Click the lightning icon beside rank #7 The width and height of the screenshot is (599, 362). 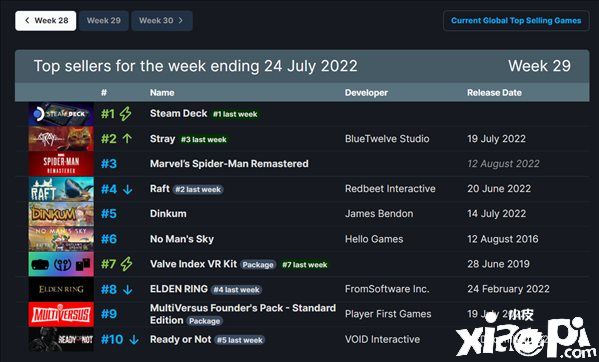(x=126, y=264)
